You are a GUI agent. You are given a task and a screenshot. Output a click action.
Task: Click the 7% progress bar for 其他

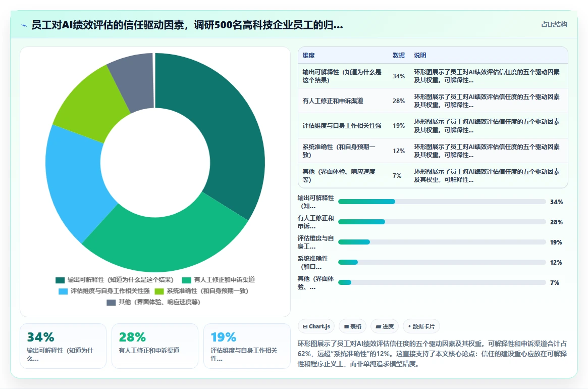pyautogui.click(x=442, y=282)
